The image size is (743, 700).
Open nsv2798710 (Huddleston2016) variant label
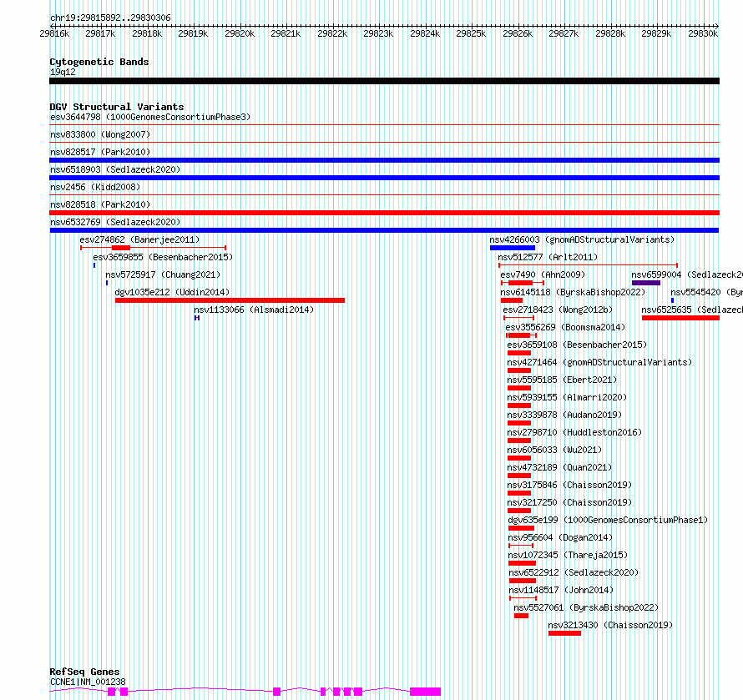tap(575, 432)
